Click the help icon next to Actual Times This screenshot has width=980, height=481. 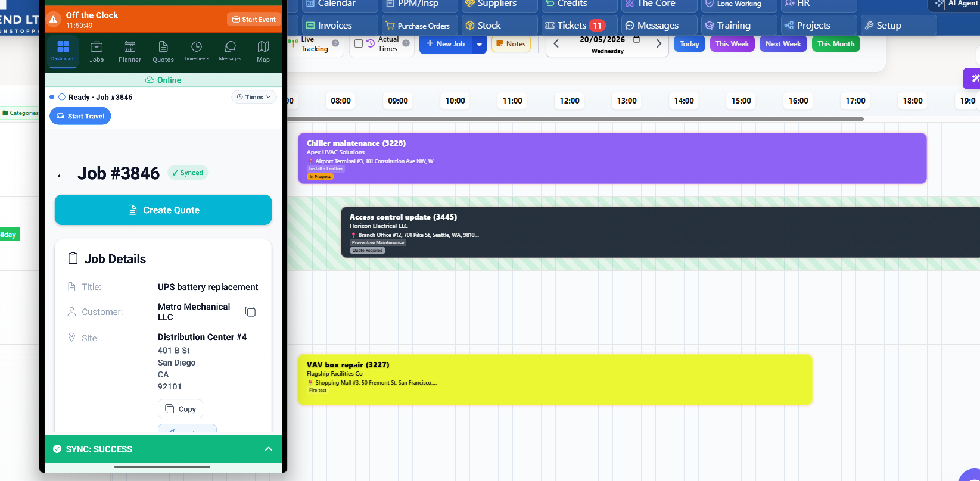point(406,43)
